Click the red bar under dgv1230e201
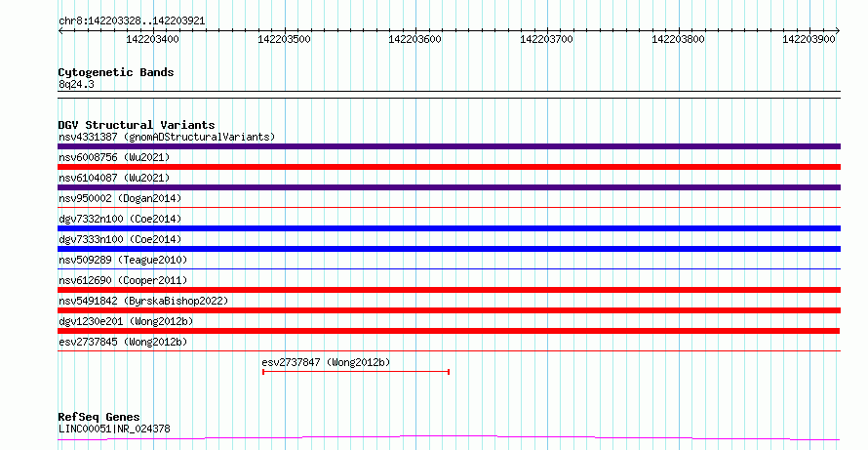Screen dimensions: 868x450 click(x=449, y=331)
